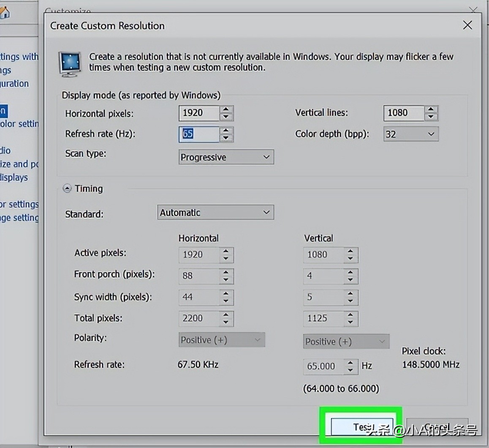Image resolution: width=489 pixels, height=448 pixels.
Task: Increase Horizontal pixels with up arrow
Action: (226, 109)
